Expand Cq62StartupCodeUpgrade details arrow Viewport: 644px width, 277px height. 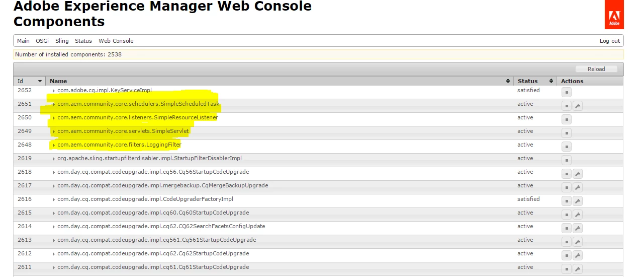pyautogui.click(x=54, y=254)
